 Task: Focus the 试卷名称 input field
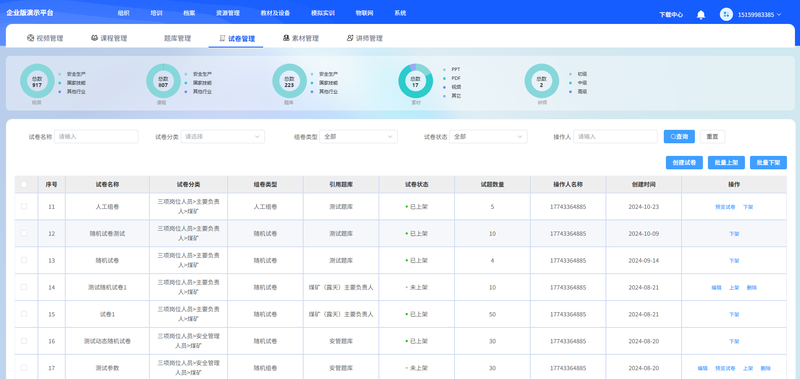[96, 137]
